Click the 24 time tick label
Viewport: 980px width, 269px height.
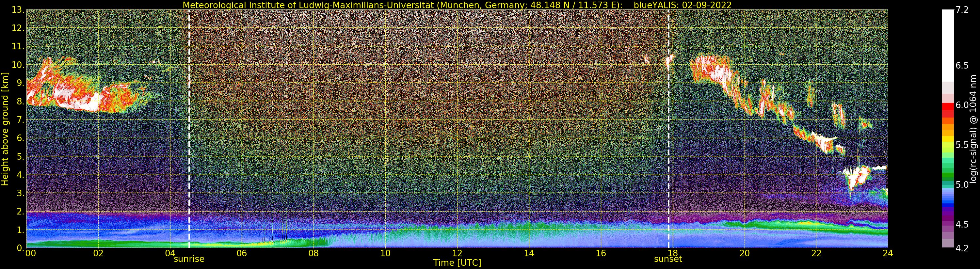pos(888,253)
